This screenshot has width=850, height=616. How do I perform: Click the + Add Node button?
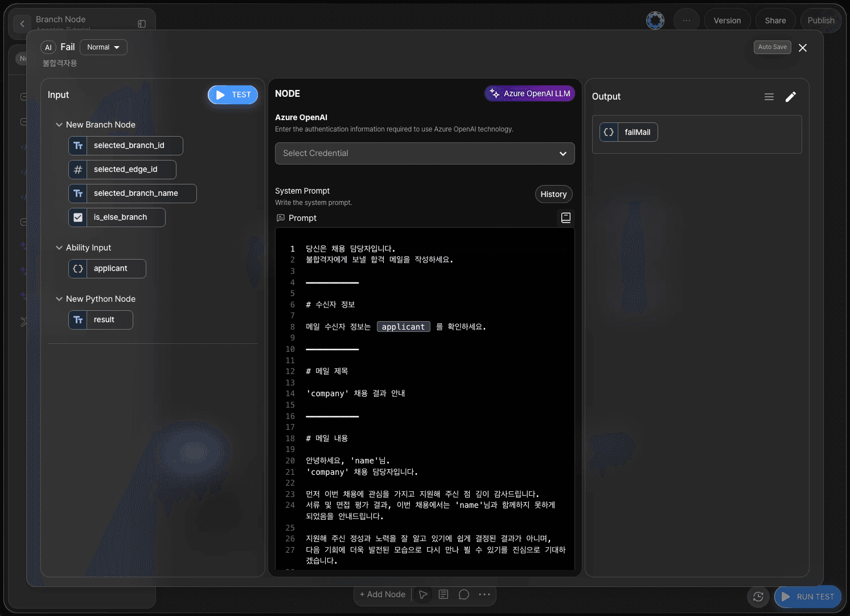(383, 594)
